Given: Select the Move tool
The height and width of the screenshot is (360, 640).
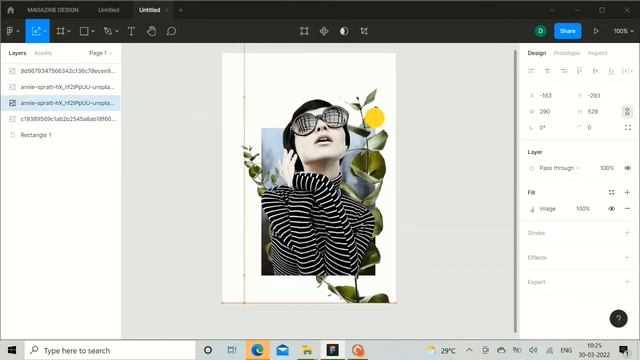Looking at the screenshot, I should pyautogui.click(x=36, y=31).
